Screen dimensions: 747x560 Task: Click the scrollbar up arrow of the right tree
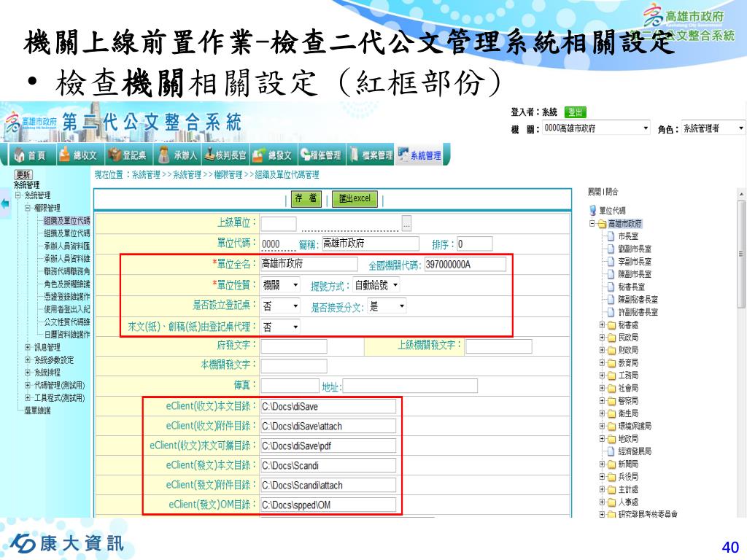point(741,194)
